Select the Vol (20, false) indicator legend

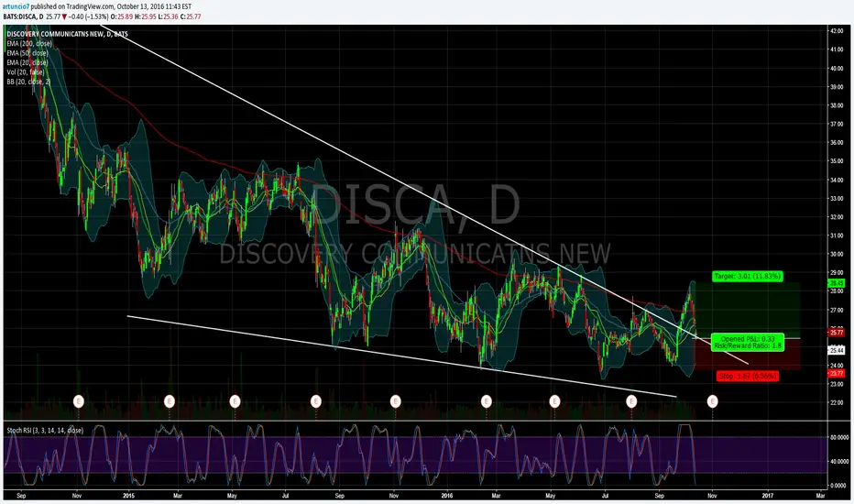coord(26,71)
